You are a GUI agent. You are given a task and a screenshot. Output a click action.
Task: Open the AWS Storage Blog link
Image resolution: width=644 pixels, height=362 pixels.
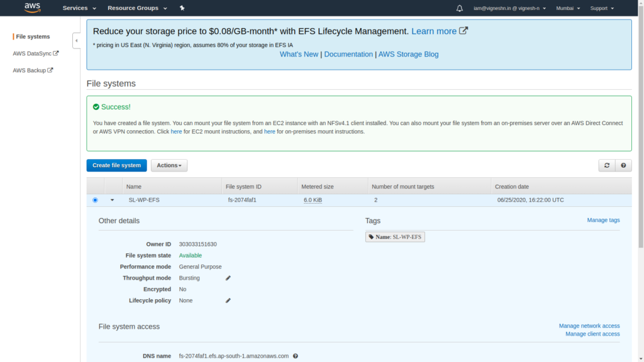(408, 54)
